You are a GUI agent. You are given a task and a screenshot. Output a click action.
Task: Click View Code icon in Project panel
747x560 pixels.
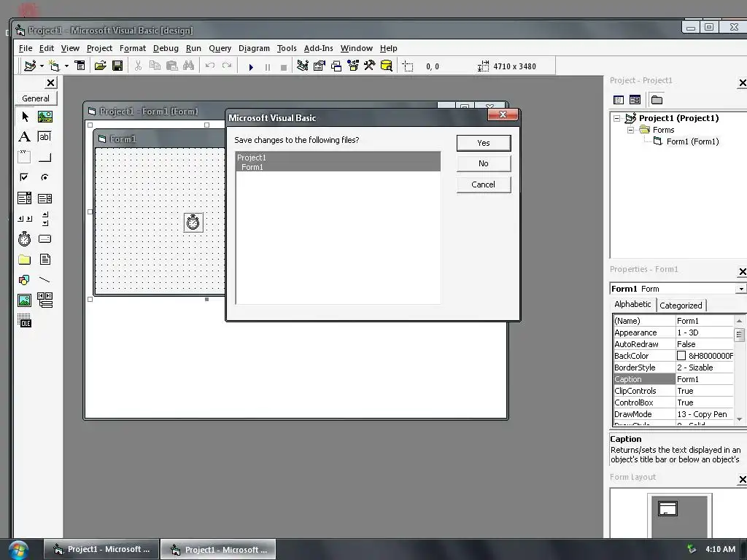[x=619, y=100]
